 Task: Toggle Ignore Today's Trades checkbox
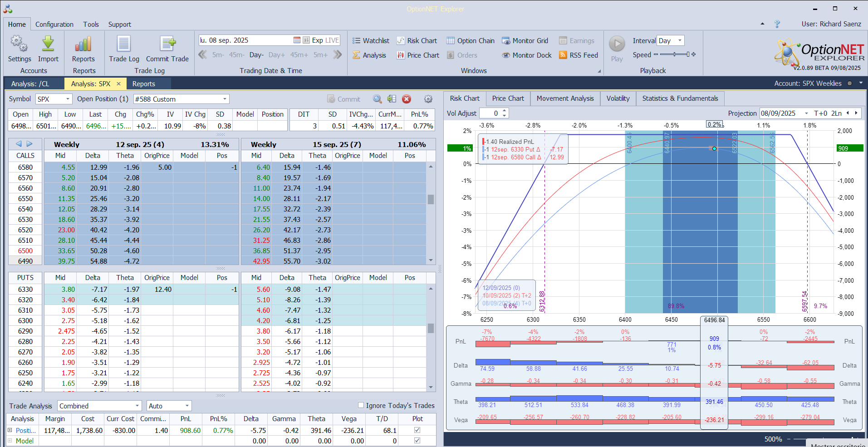(361, 405)
